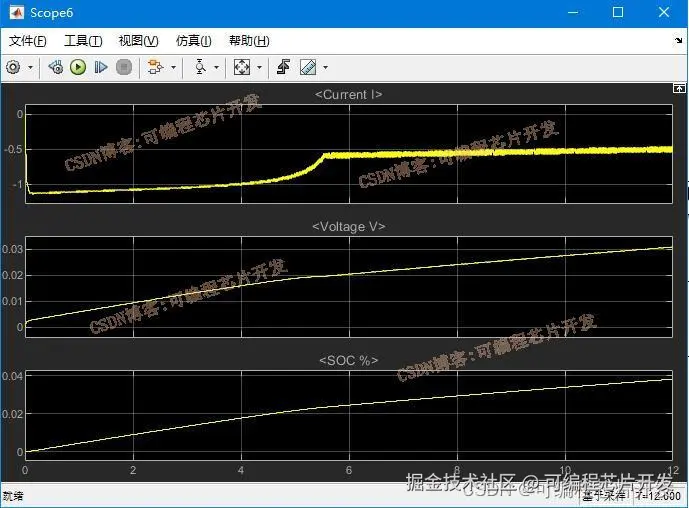
Task: Click the -0.5 tick label on Current axis
Action: pyautogui.click(x=13, y=150)
